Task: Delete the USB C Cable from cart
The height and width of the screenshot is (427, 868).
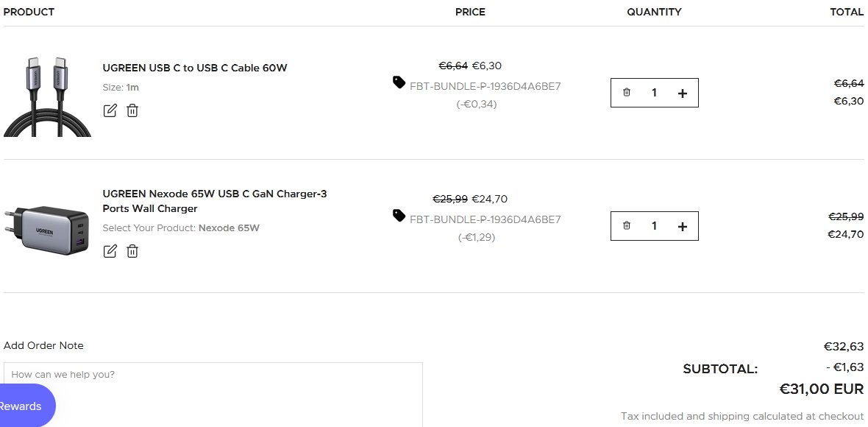Action: [132, 110]
